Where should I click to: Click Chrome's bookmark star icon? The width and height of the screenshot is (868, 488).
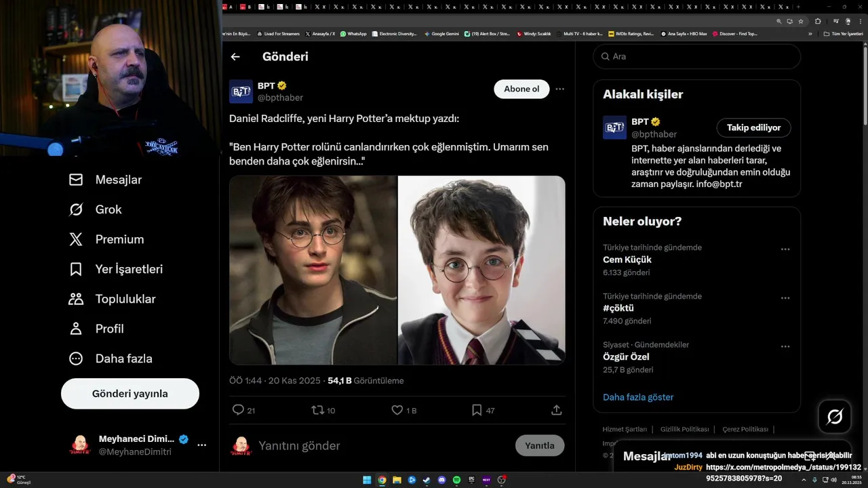point(801,21)
